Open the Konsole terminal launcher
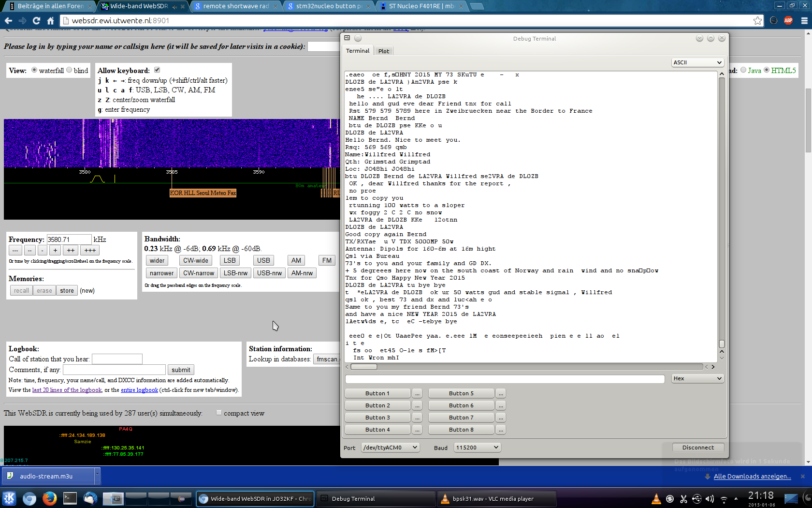This screenshot has width=812, height=508. point(70,498)
